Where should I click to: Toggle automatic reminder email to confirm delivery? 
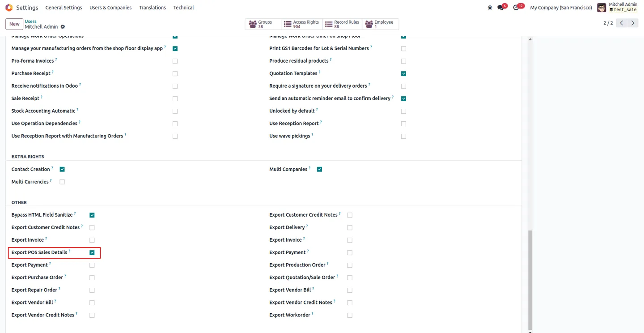[x=404, y=99]
